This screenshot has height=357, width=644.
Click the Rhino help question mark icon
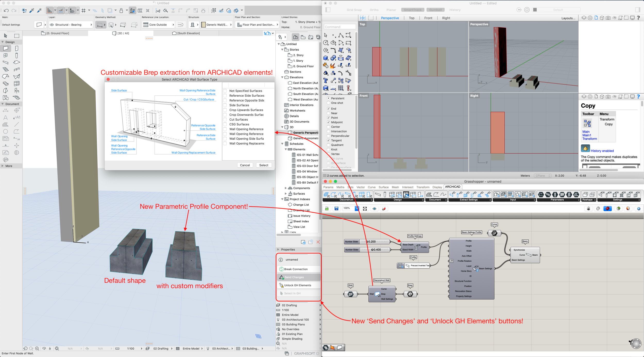point(638,18)
